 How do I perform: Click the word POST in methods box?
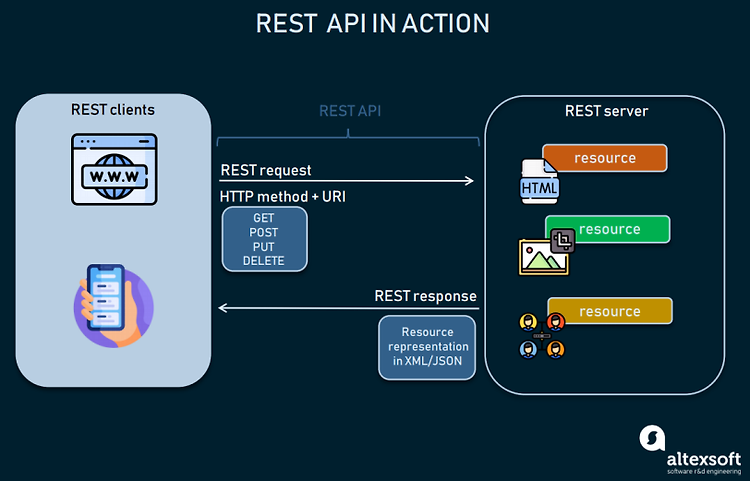coord(264,232)
